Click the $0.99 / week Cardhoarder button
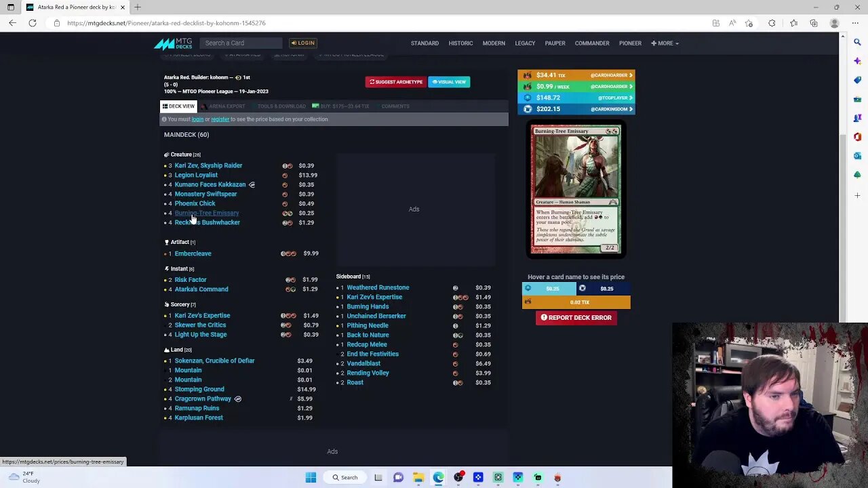The height and width of the screenshot is (488, 868). coord(576,87)
